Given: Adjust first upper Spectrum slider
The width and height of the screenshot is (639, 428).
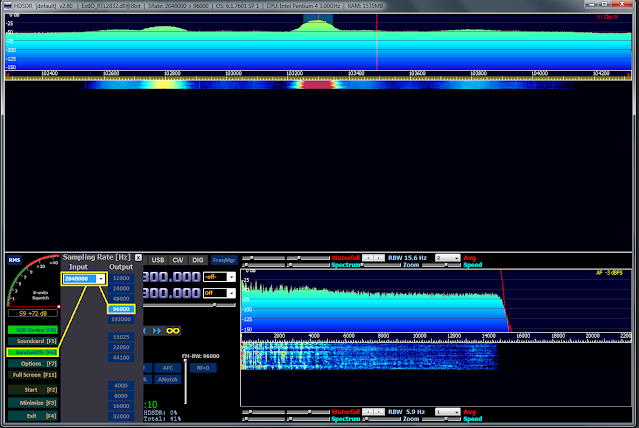Looking at the screenshot, I should click(x=264, y=265).
